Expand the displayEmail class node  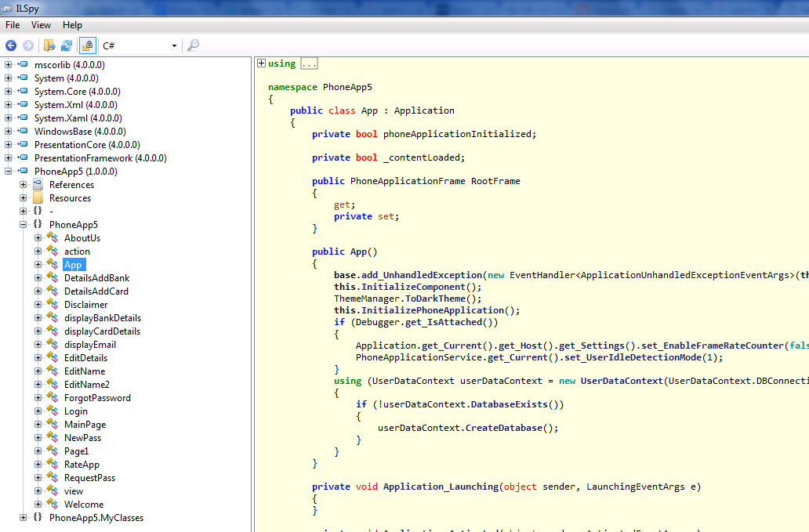38,345
